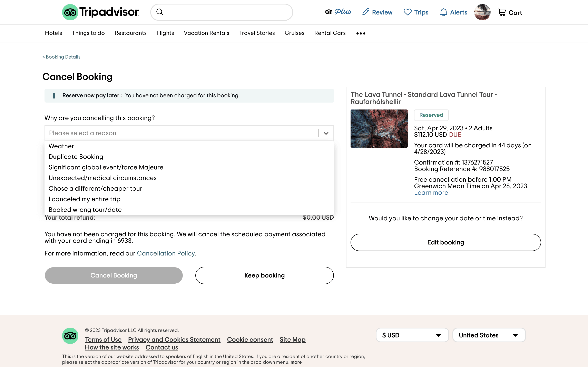Viewport: 588px width, 367px height.
Task: Click the profile avatar picture
Action: [x=482, y=12]
